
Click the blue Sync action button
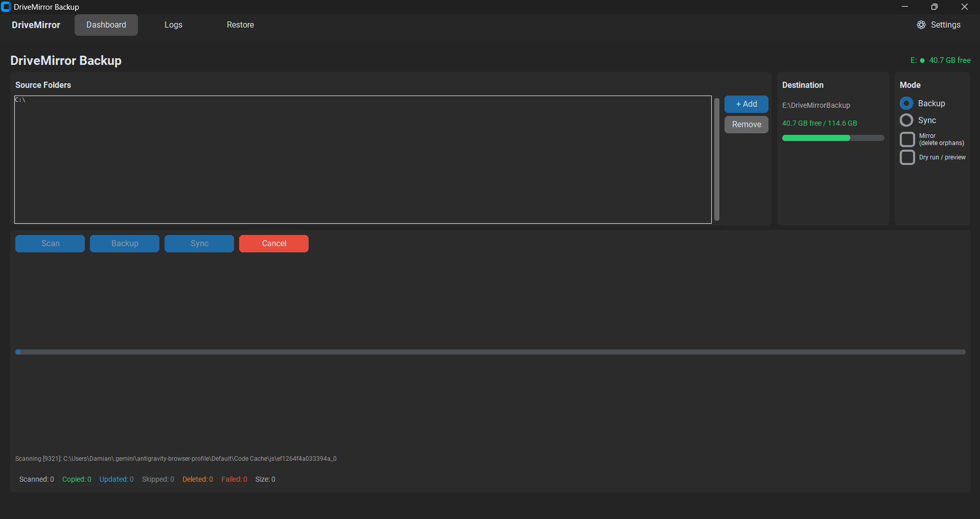pyautogui.click(x=199, y=244)
